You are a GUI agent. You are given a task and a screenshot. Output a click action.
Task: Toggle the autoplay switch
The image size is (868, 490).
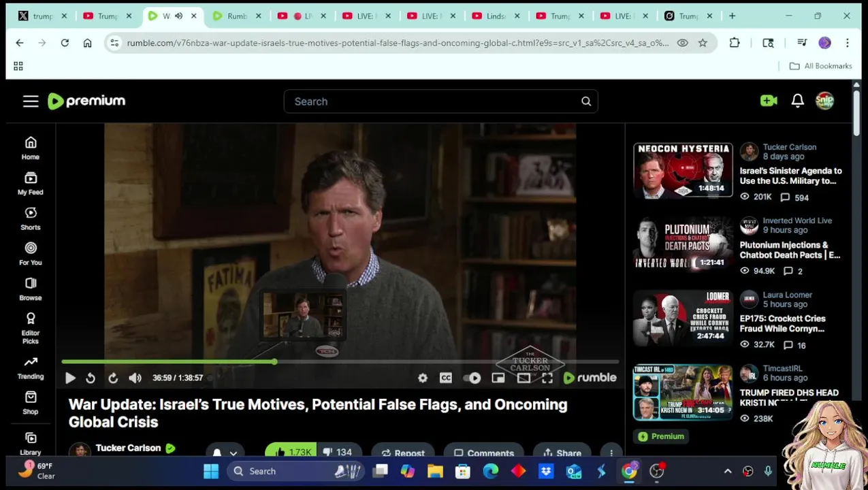[x=472, y=378]
